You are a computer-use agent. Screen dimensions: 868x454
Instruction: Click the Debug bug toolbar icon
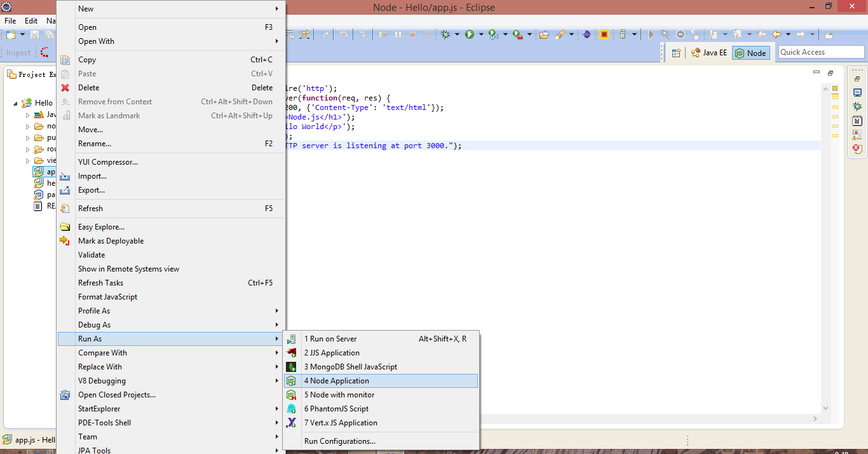point(447,34)
